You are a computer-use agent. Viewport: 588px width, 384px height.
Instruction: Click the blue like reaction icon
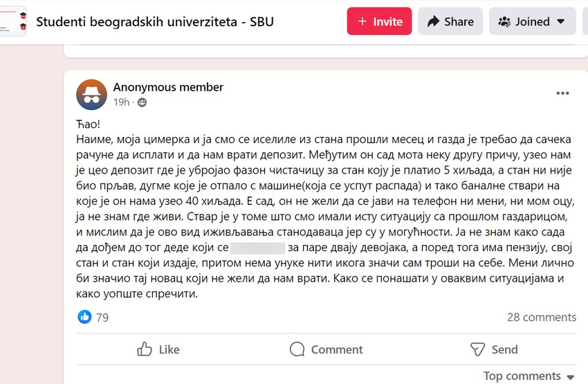[84, 317]
